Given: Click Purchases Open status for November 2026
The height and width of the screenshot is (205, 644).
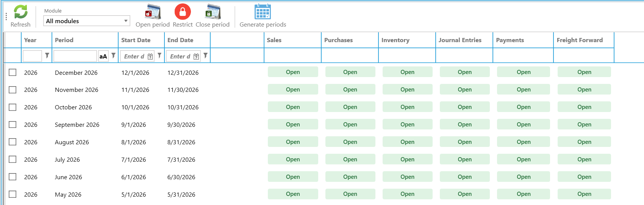Looking at the screenshot, I should tap(350, 90).
